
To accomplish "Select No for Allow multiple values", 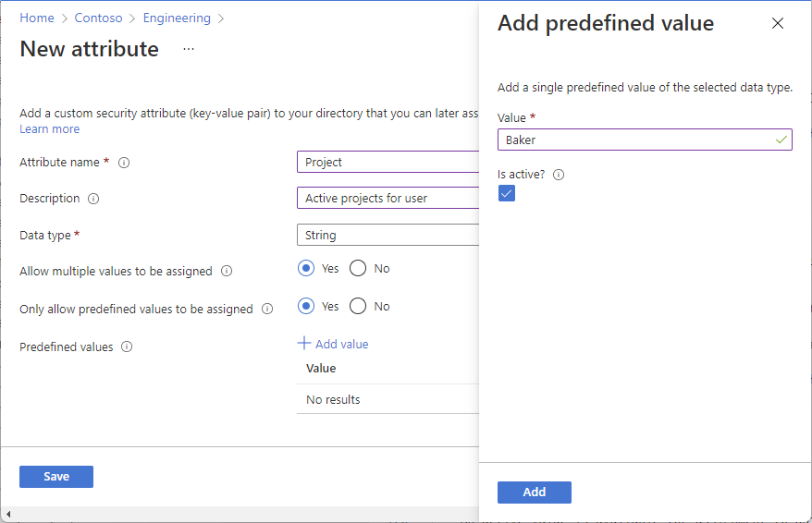I will (358, 269).
